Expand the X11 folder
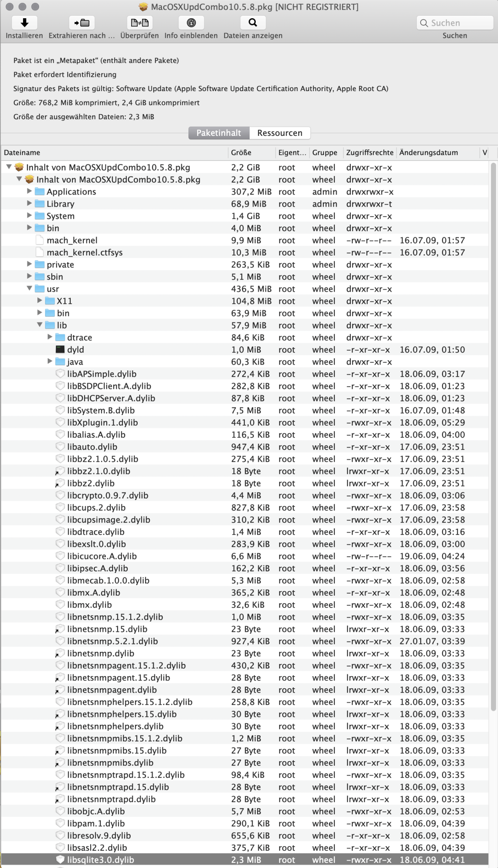Image resolution: width=498 pixels, height=868 pixels. 40,300
